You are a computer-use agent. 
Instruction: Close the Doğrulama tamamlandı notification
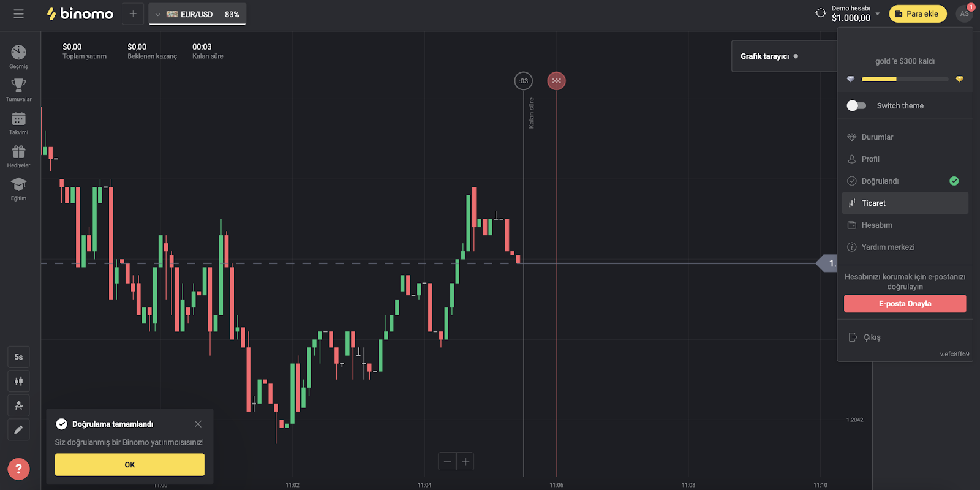[198, 424]
